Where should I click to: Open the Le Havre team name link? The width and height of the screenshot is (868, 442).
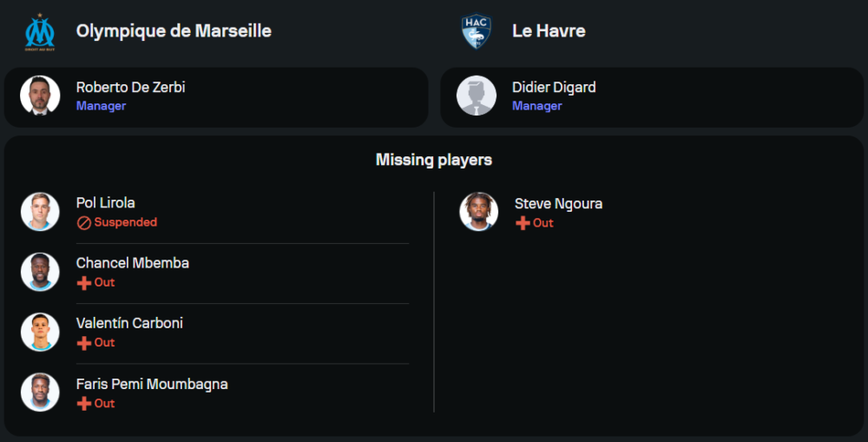pyautogui.click(x=549, y=31)
